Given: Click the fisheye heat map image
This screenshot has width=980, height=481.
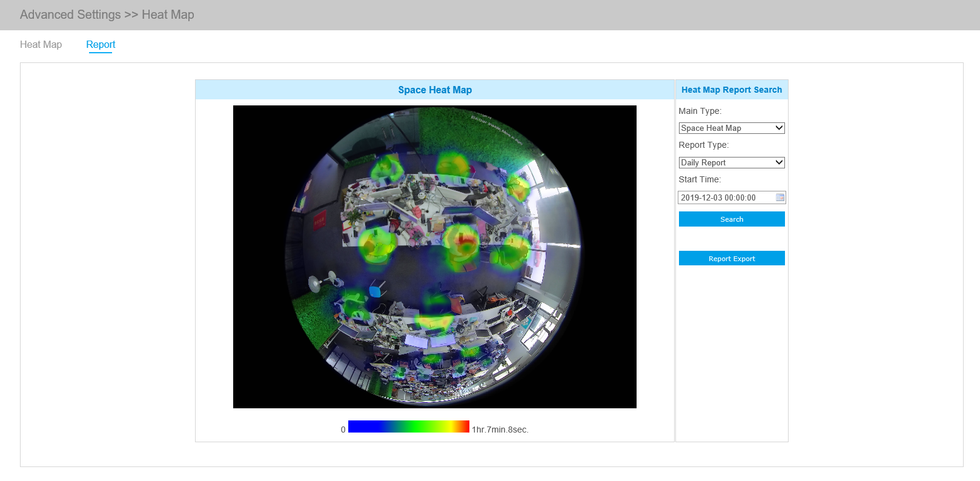Looking at the screenshot, I should tap(435, 257).
